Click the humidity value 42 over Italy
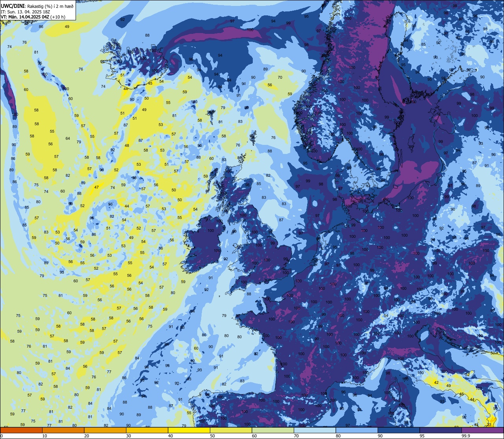This screenshot has width=504, height=439. [436, 383]
